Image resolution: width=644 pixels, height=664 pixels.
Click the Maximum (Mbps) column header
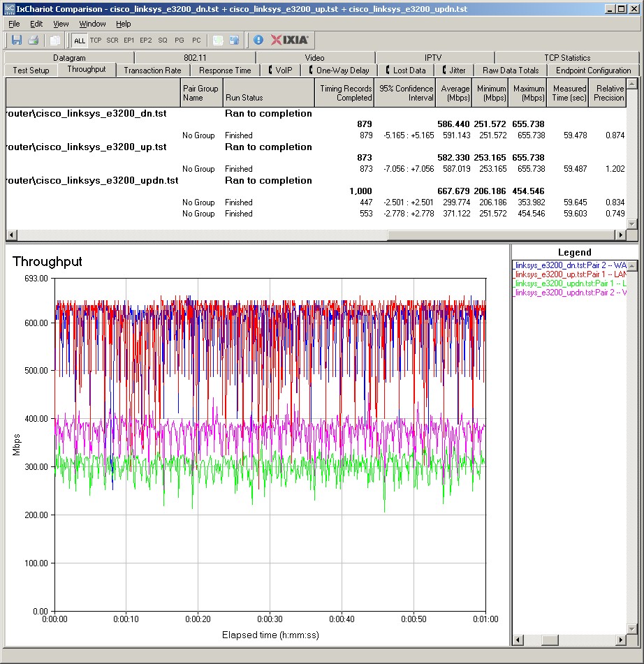[527, 93]
